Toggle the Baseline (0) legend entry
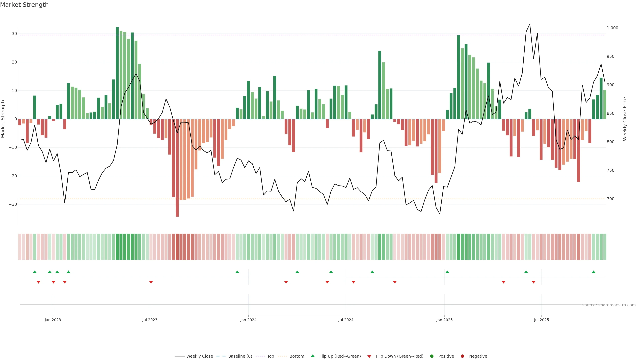Screen dimensions: 644x362 point(240,356)
